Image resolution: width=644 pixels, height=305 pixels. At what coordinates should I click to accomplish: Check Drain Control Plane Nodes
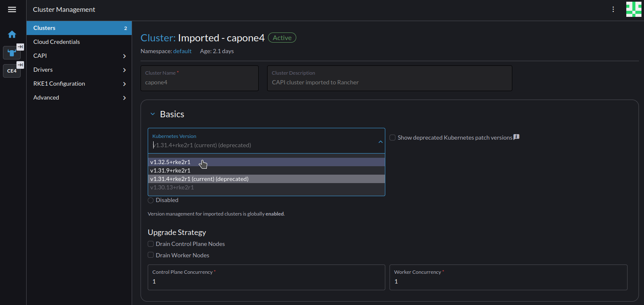pos(151,244)
